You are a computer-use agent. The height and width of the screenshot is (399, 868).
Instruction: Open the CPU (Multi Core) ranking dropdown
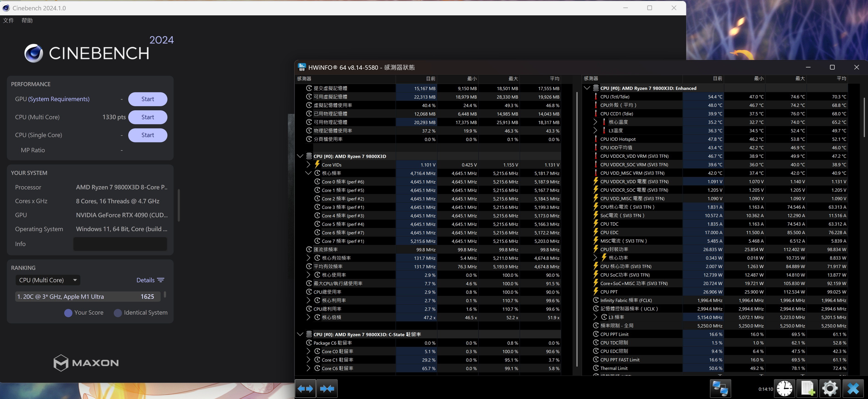click(48, 280)
